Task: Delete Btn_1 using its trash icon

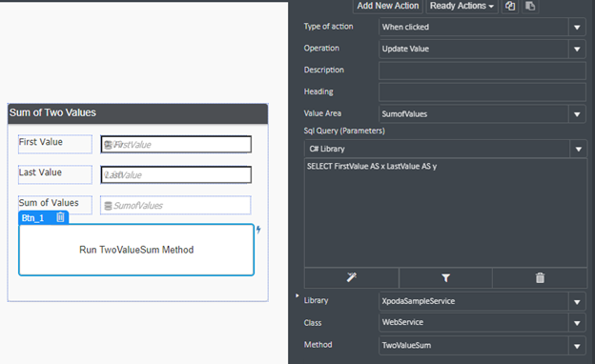Action: pos(60,217)
